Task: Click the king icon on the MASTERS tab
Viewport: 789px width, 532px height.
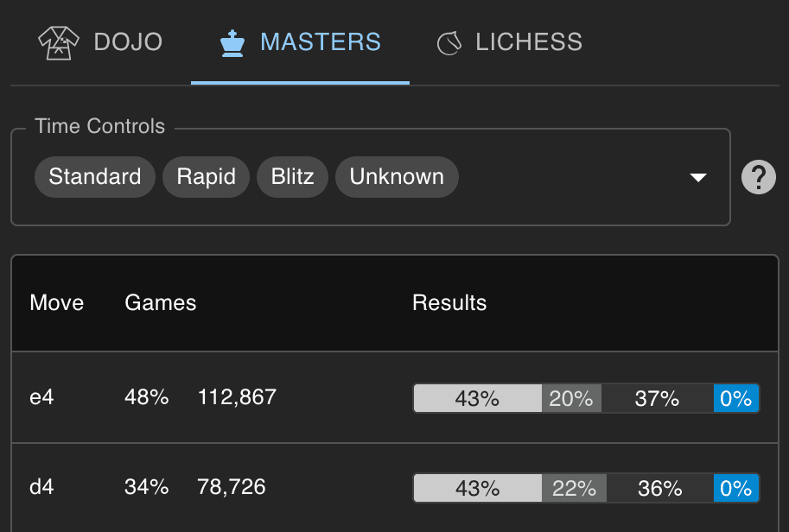Action: point(232,42)
